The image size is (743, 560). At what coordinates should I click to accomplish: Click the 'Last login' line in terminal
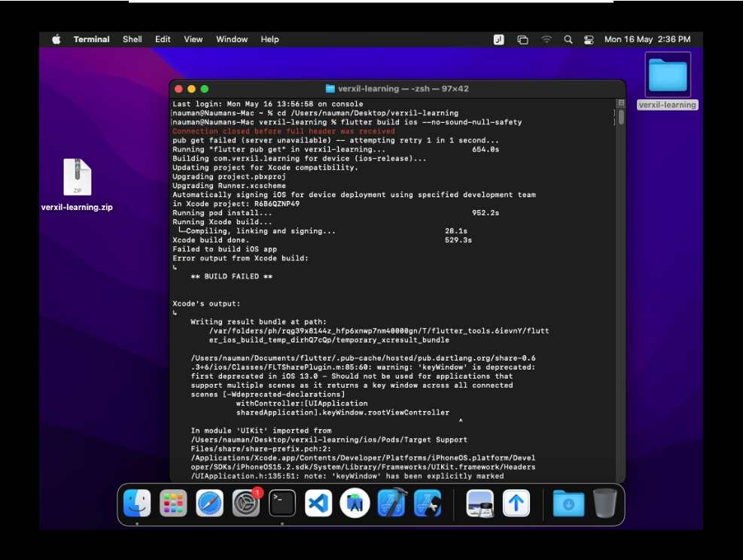[x=268, y=104]
